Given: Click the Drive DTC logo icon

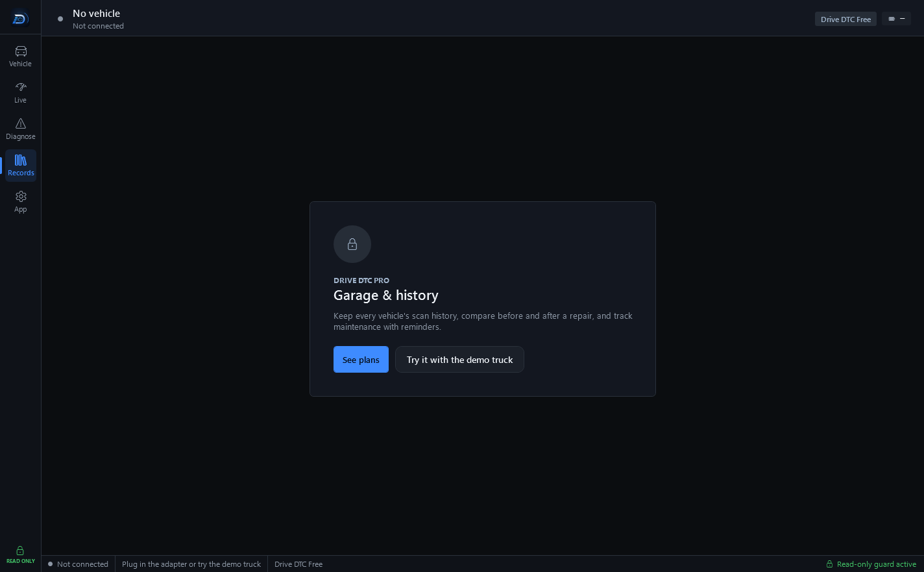Looking at the screenshot, I should point(20,19).
